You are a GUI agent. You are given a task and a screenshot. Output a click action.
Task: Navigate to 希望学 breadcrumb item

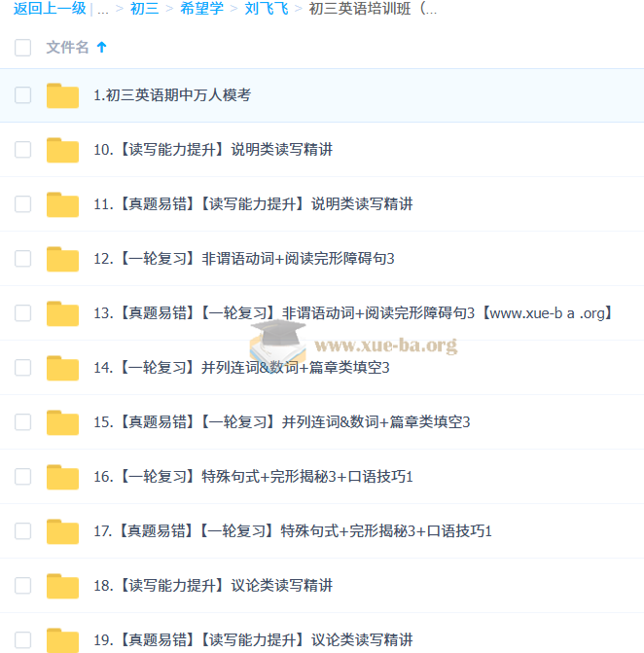click(x=202, y=9)
